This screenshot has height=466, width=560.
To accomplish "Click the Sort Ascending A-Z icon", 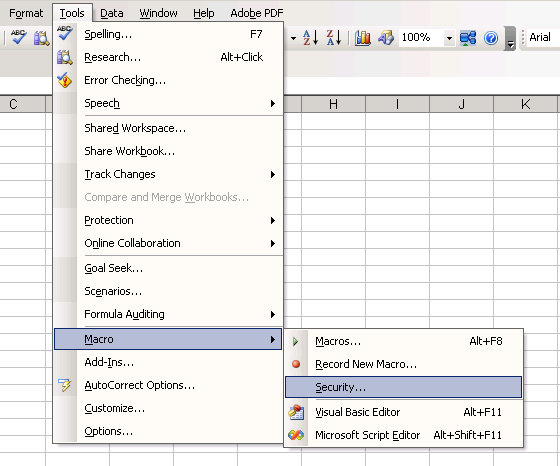I will 310,37.
